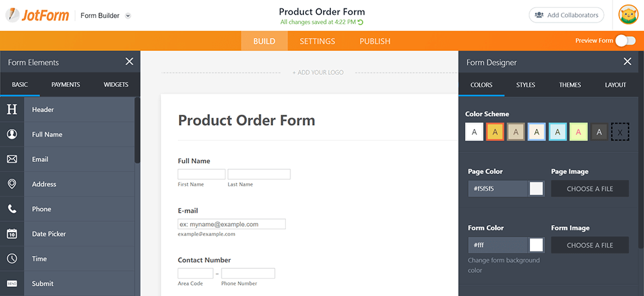Select the orange color scheme swatch
The width and height of the screenshot is (644, 296).
click(495, 132)
